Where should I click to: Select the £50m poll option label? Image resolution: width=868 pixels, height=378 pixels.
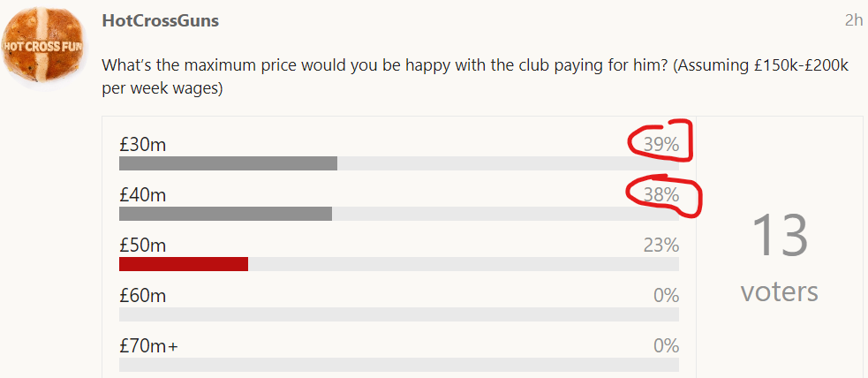(x=142, y=246)
